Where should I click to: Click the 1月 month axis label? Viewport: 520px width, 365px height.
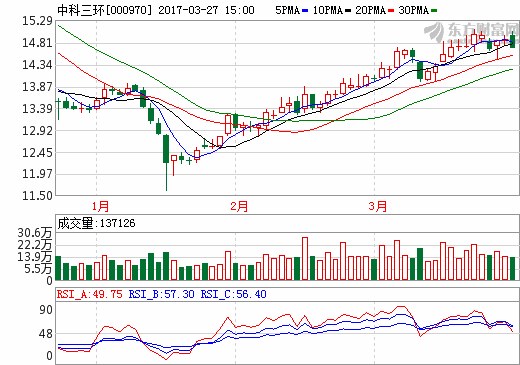(x=100, y=207)
